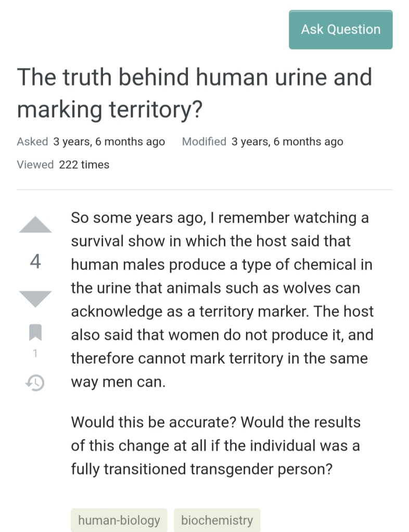Open the post activity history clock icon
The height and width of the screenshot is (532, 409).
point(35,382)
